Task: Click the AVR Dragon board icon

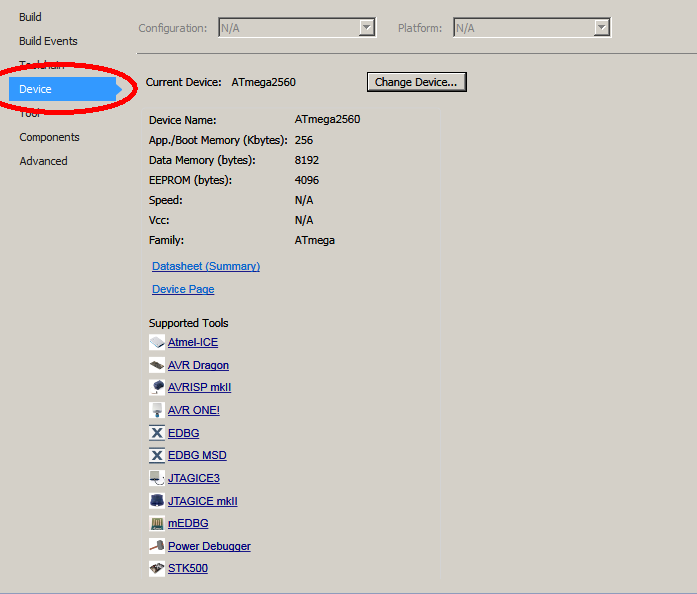Action: pyautogui.click(x=157, y=365)
